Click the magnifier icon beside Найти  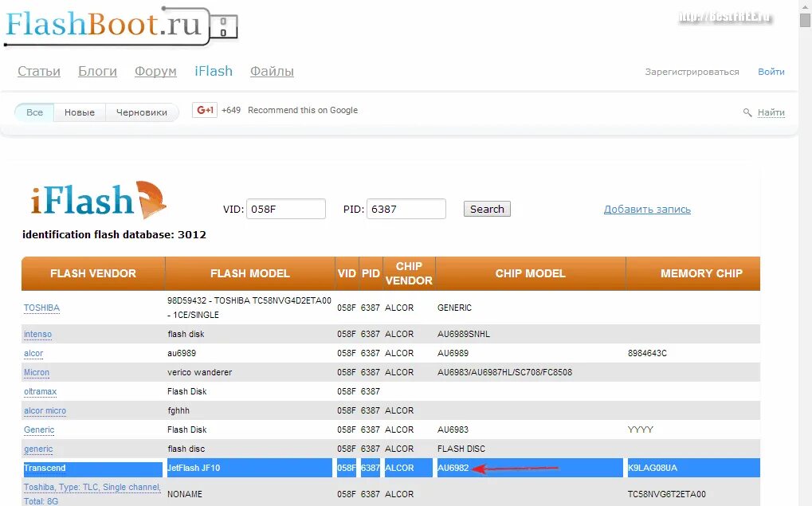click(747, 112)
